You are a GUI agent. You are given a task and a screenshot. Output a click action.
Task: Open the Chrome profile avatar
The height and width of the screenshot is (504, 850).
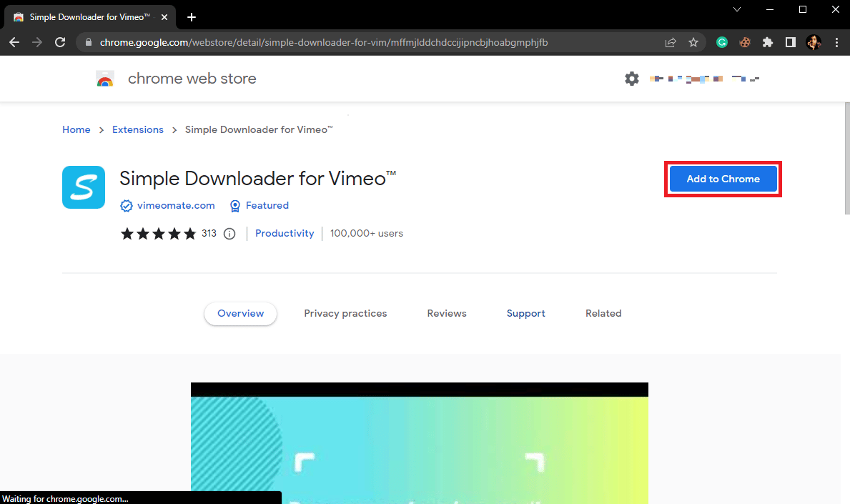[814, 42]
